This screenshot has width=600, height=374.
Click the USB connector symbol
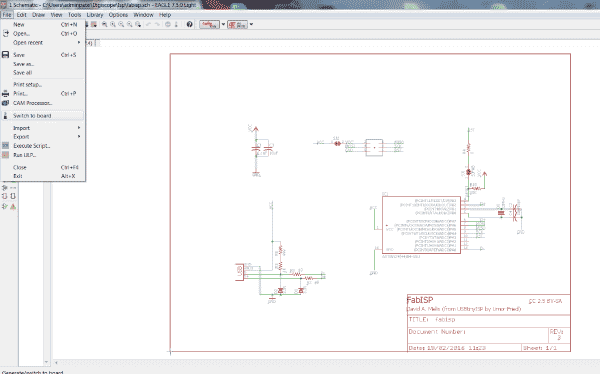tap(240, 272)
